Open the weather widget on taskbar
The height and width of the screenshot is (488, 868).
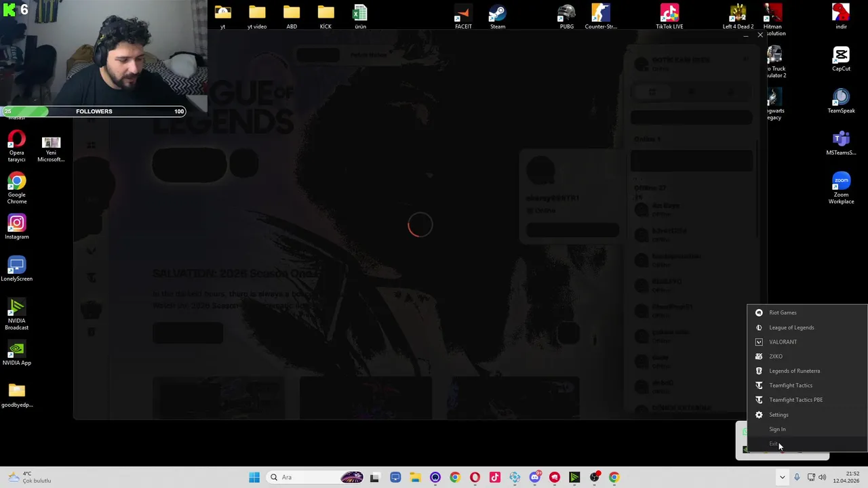click(x=28, y=477)
